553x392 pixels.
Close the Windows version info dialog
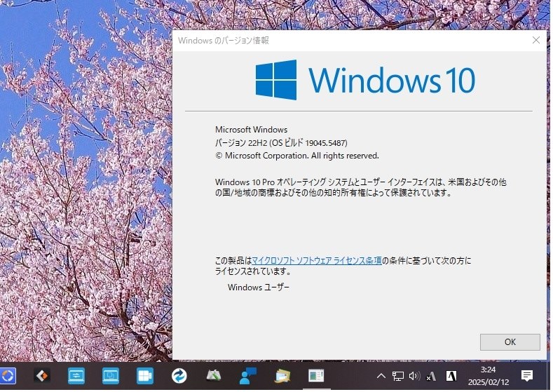(x=535, y=40)
